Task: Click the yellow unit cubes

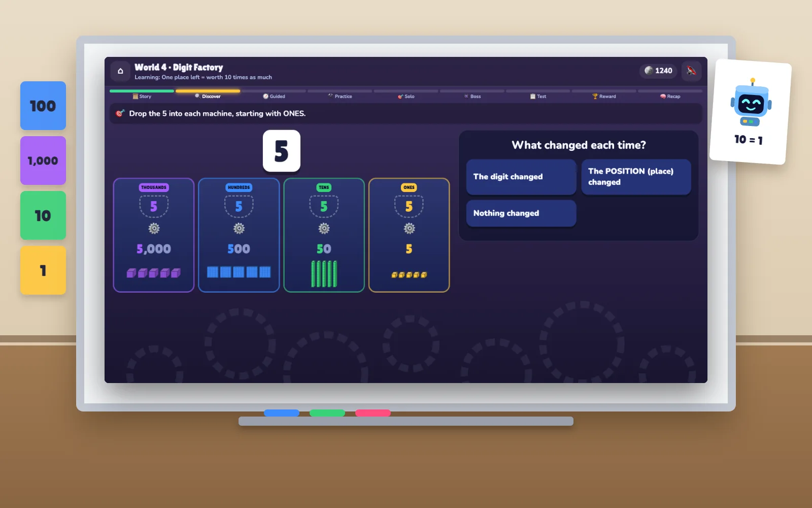Action: click(x=409, y=275)
